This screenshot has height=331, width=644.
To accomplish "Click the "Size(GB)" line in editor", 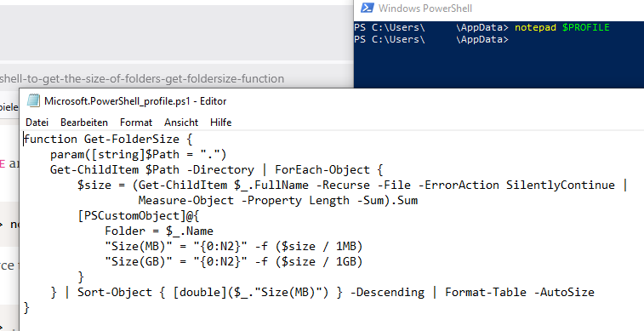I will [234, 261].
